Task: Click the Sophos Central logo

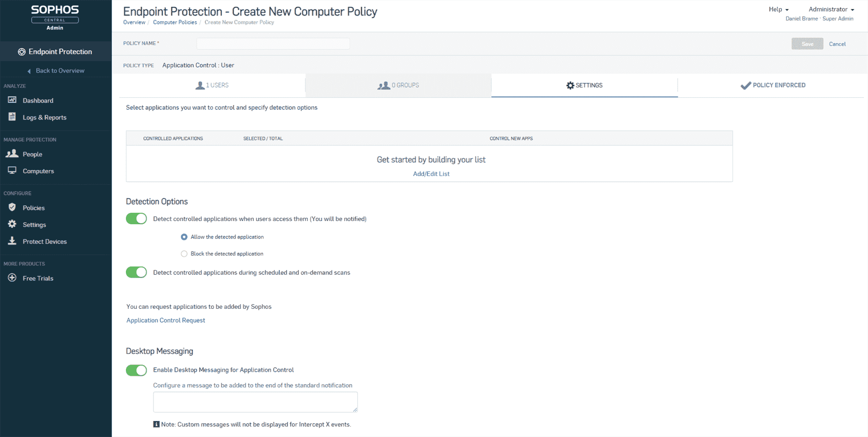Action: tap(55, 17)
